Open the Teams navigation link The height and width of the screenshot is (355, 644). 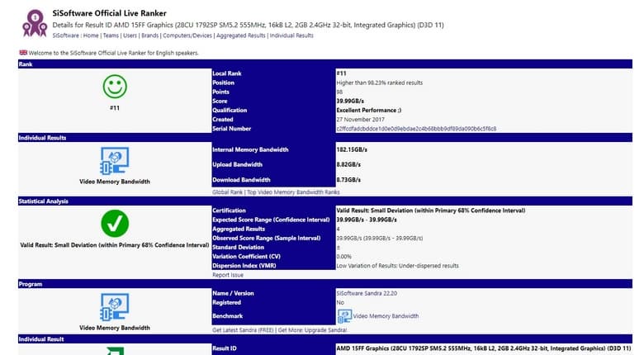coord(111,35)
